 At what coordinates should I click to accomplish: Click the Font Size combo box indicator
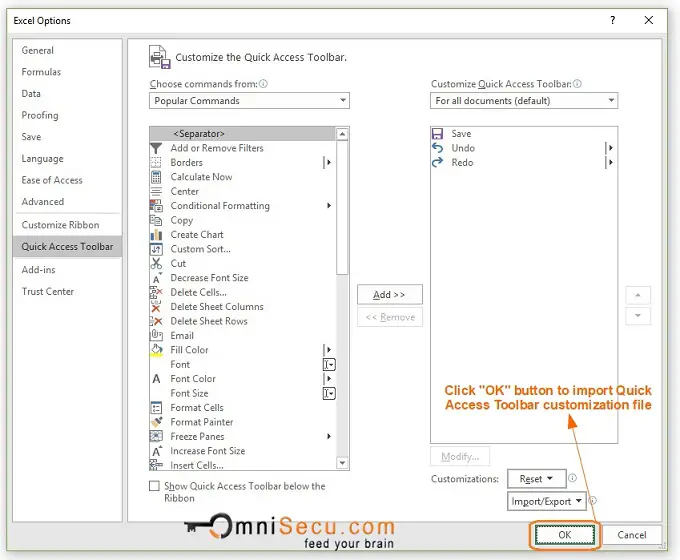[x=329, y=393]
